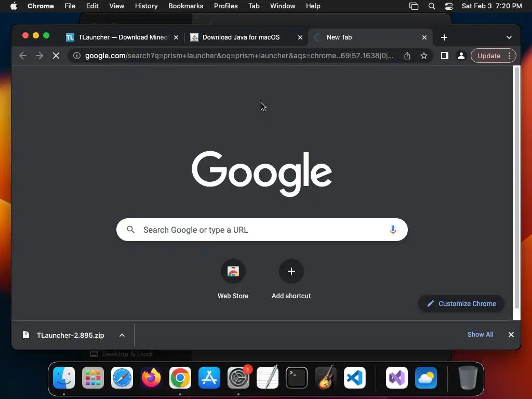
Task: Open the Edit menu
Action: pos(92,6)
